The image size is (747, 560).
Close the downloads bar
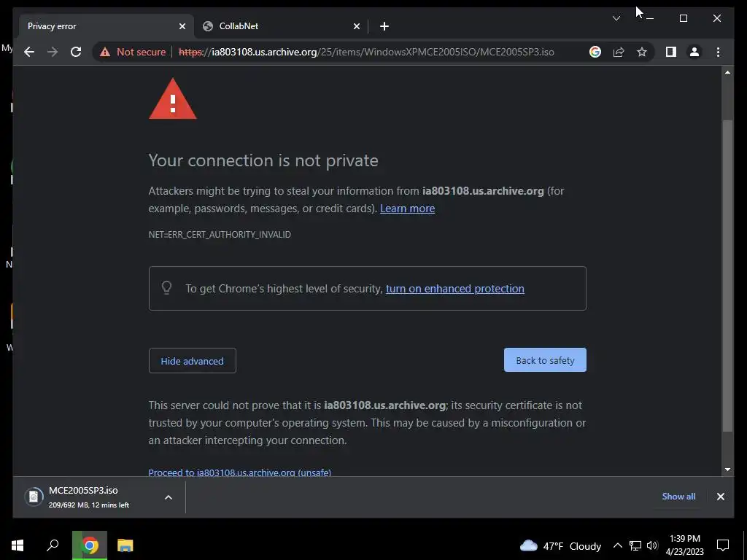point(720,497)
